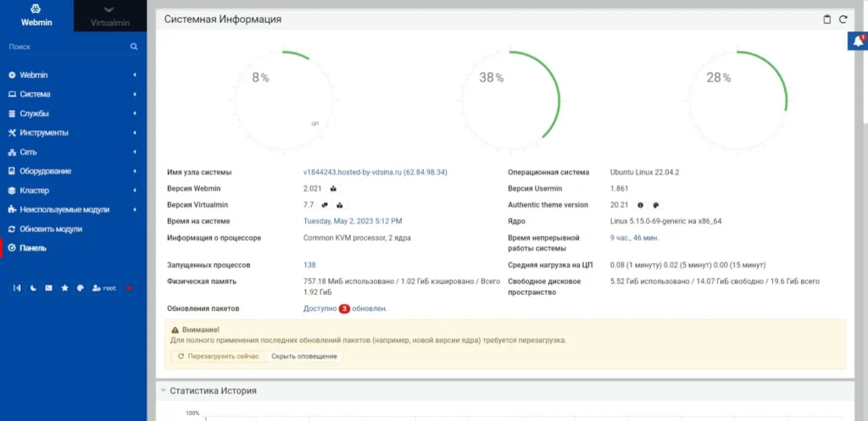This screenshot has width=868, height=421.
Task: Click the page vertical scrollbar
Action: tap(865, 61)
